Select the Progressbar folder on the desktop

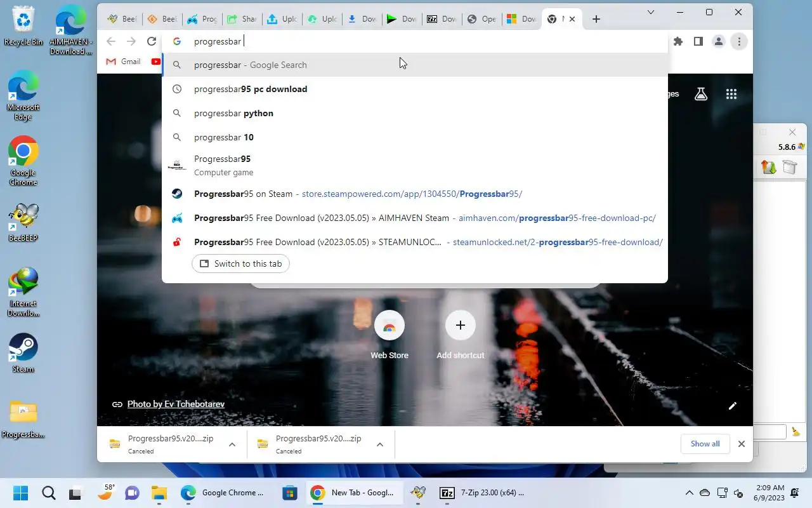(x=23, y=420)
